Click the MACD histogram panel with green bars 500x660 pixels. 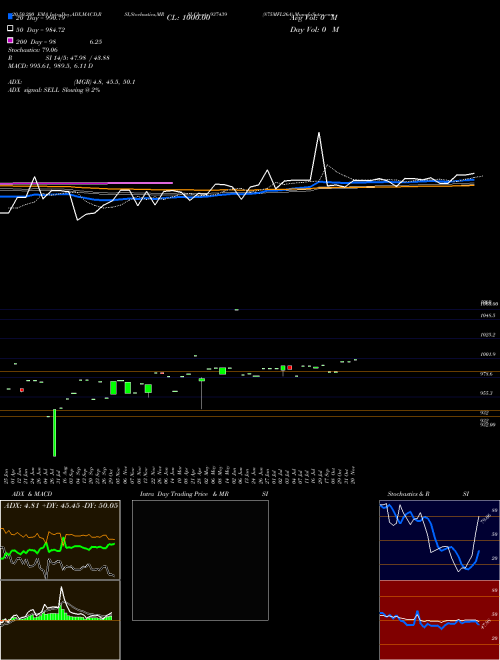tap(60, 620)
